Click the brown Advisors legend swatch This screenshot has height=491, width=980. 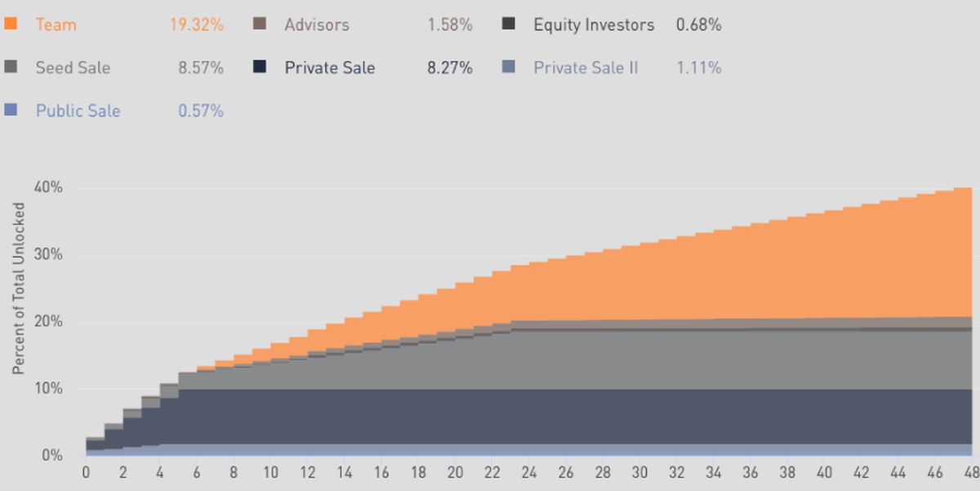point(260,24)
